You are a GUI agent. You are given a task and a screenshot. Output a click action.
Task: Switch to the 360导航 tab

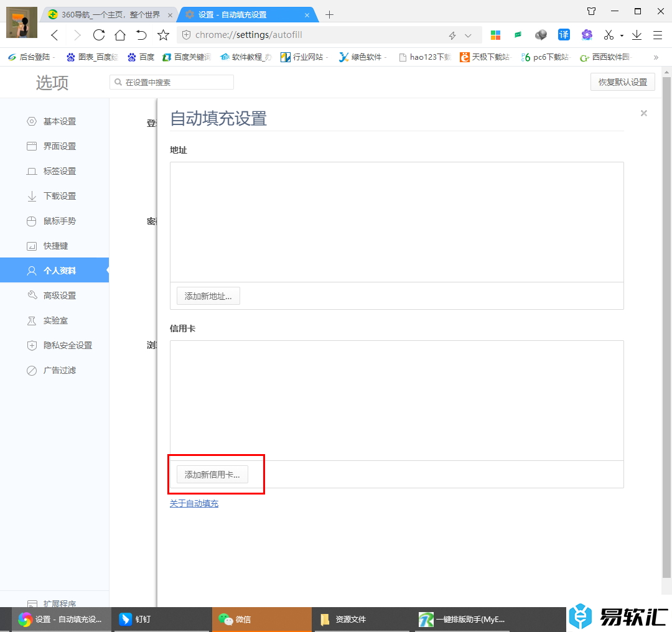click(110, 14)
